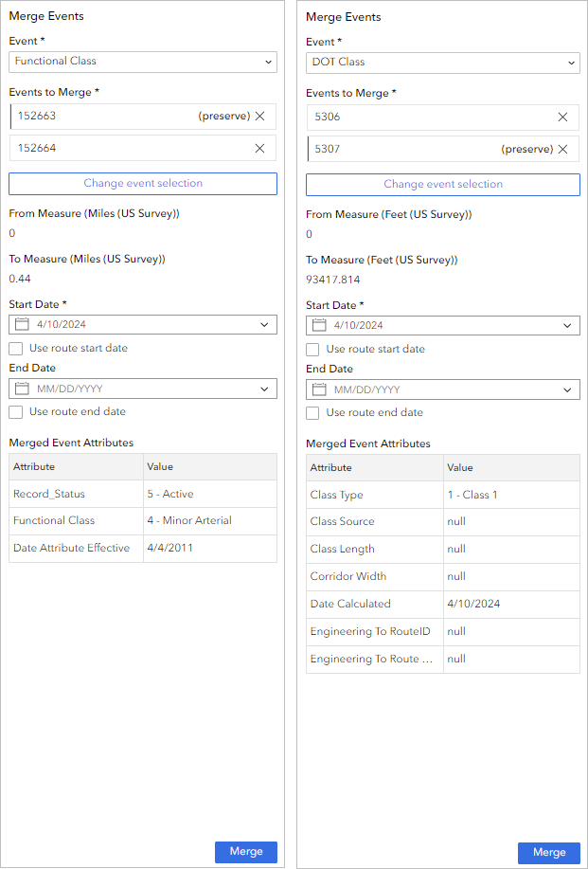Expand the DOT Class Event dropdown
The height and width of the screenshot is (869, 588).
[568, 61]
